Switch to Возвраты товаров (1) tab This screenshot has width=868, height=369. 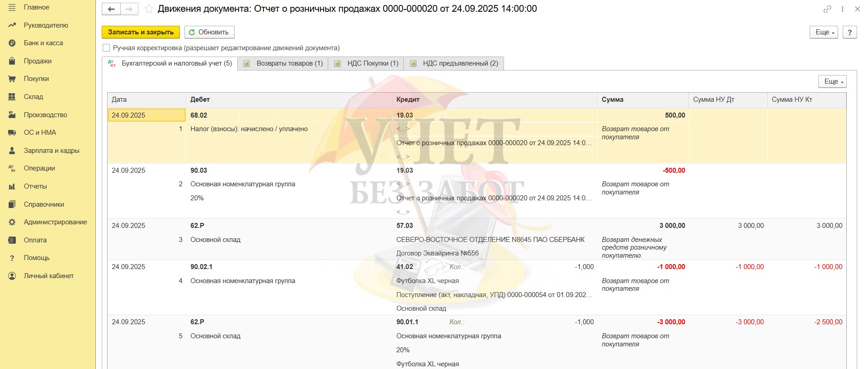click(x=283, y=64)
